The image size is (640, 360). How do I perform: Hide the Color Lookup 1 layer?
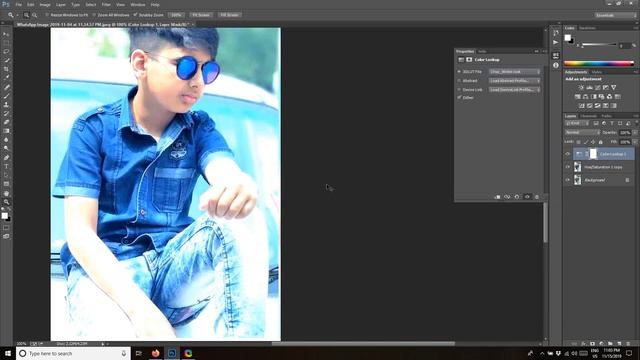pyautogui.click(x=567, y=154)
